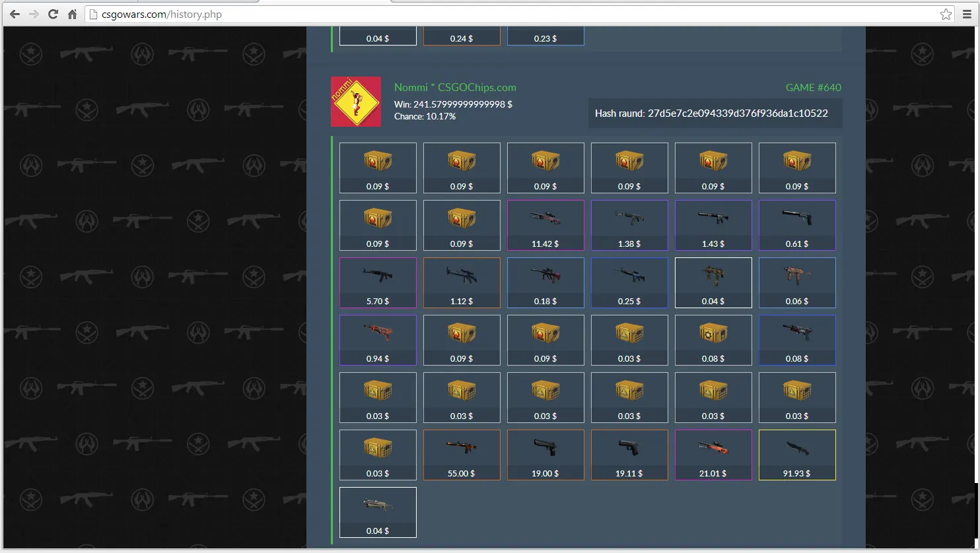Open the Nommi * CSGOChips.com profile name

point(455,87)
